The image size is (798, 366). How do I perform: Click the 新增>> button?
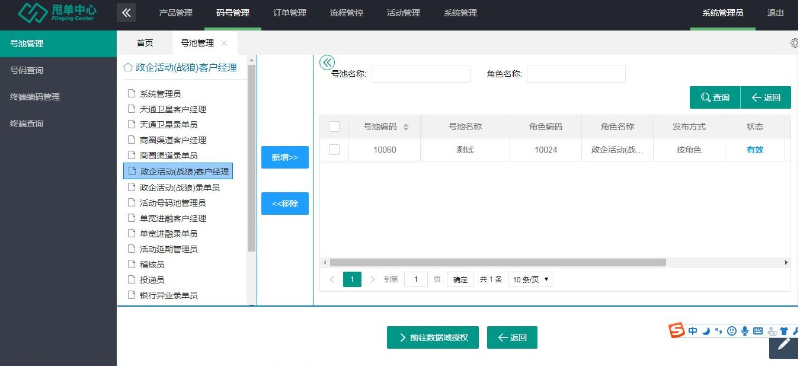tap(285, 157)
